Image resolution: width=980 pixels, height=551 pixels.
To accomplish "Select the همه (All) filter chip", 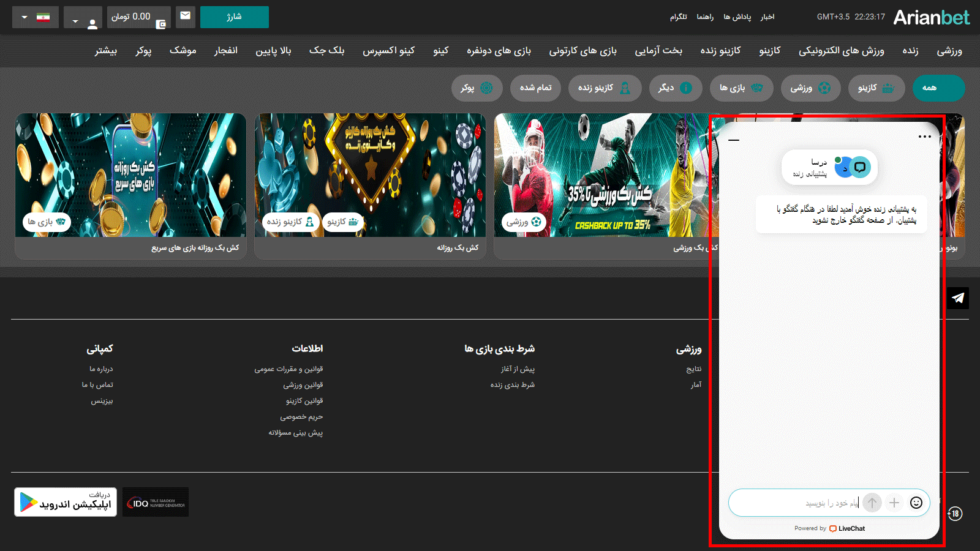I will [x=938, y=88].
